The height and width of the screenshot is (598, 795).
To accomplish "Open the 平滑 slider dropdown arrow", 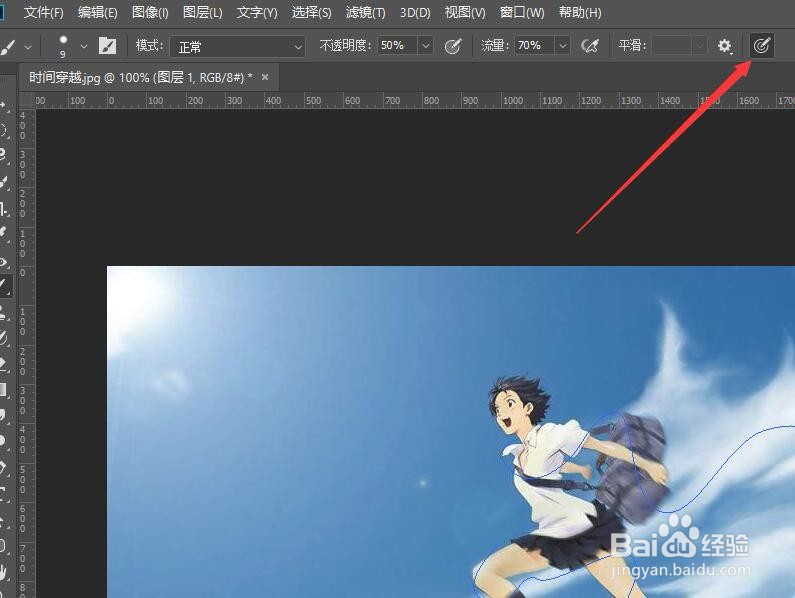I will click(x=700, y=46).
